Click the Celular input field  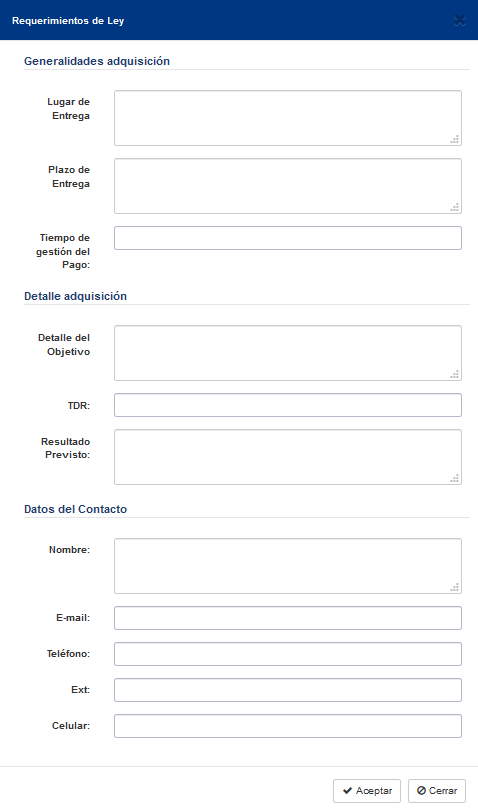click(288, 726)
